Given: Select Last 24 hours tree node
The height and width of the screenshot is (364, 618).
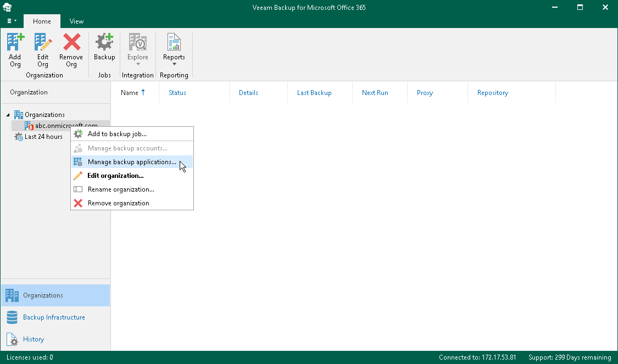Looking at the screenshot, I should [x=43, y=137].
